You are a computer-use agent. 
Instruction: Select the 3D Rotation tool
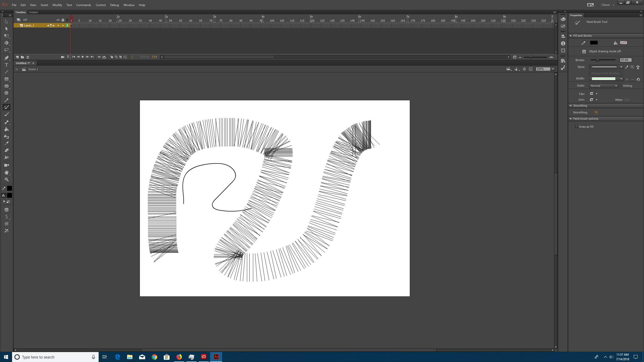pos(7,43)
